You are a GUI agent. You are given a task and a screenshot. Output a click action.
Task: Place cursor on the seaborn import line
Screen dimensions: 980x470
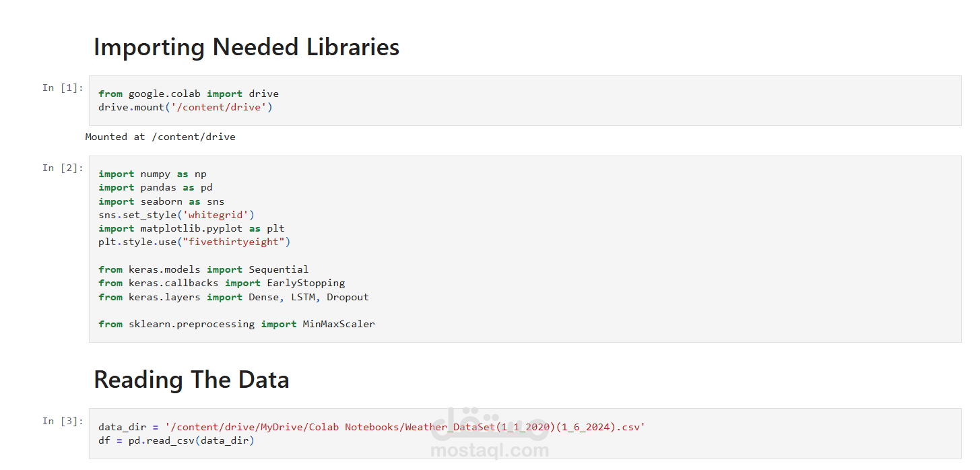(161, 201)
